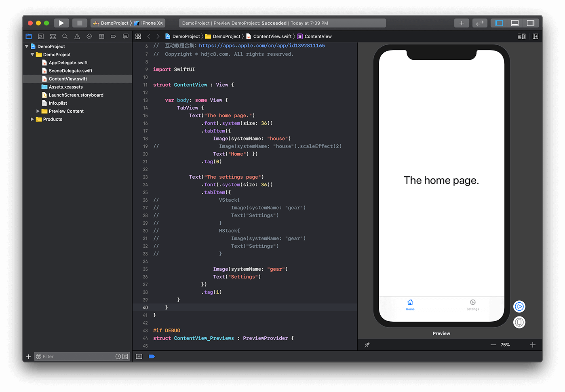
Task: Click the Settings tab in preview
Action: point(473,305)
